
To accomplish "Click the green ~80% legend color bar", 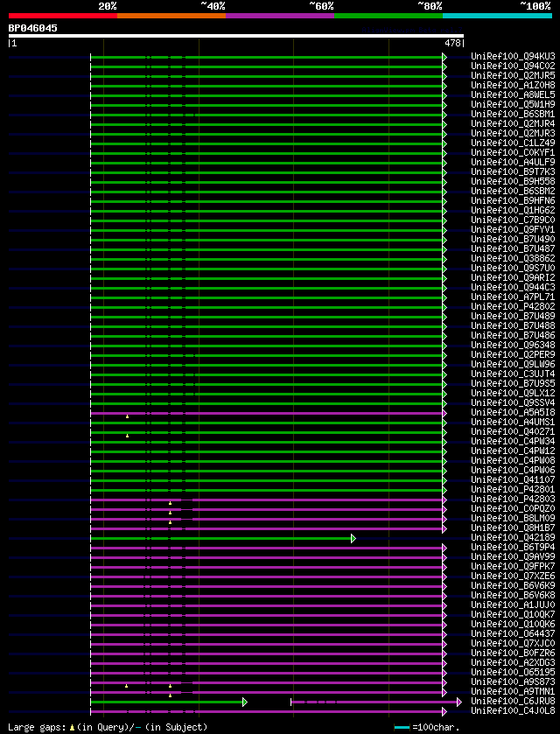I will click(388, 16).
